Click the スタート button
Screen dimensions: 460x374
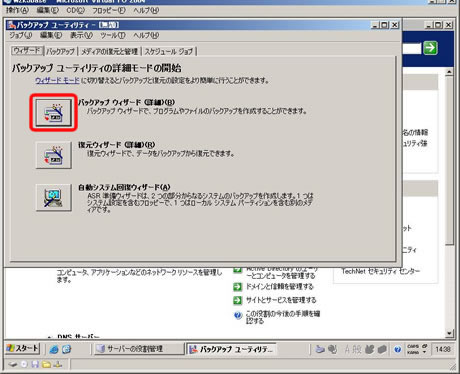(x=23, y=348)
